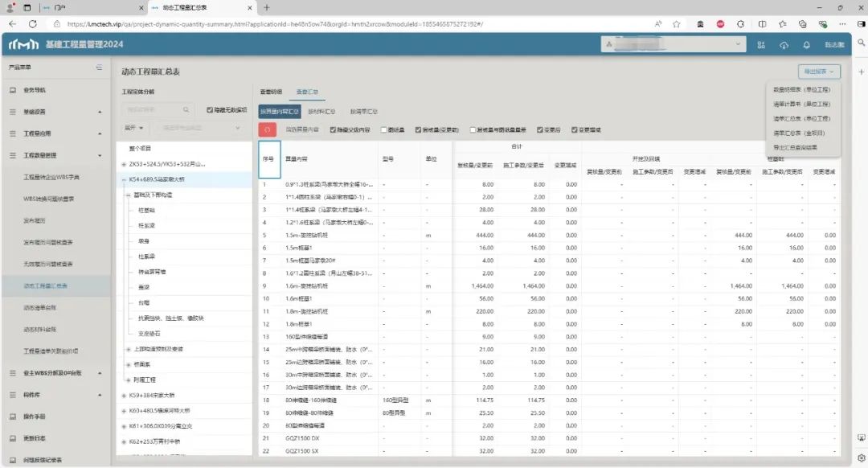Click browser sidebar plus icon
868x468 pixels.
(x=862, y=72)
